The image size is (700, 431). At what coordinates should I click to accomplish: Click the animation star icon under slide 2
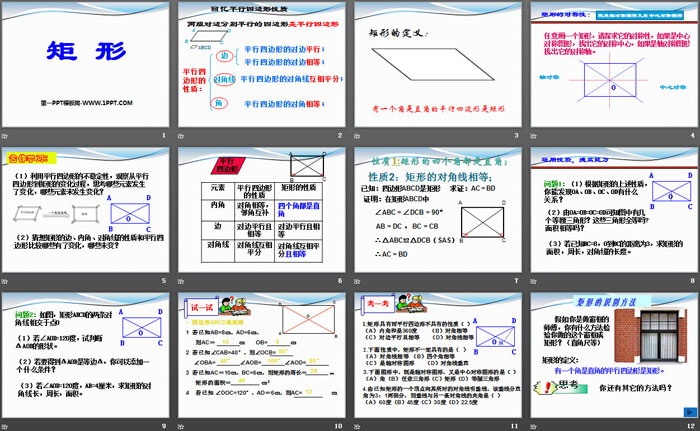pyautogui.click(x=181, y=136)
